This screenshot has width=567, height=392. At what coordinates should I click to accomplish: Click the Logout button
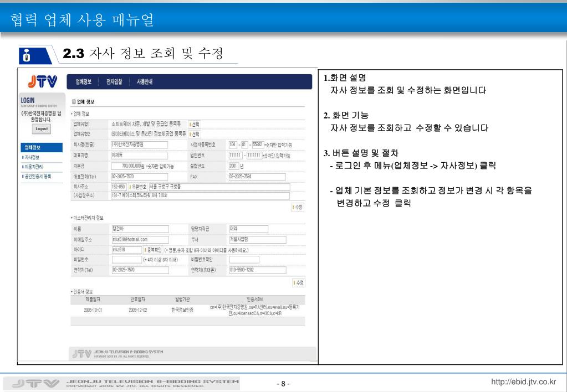pyautogui.click(x=42, y=128)
